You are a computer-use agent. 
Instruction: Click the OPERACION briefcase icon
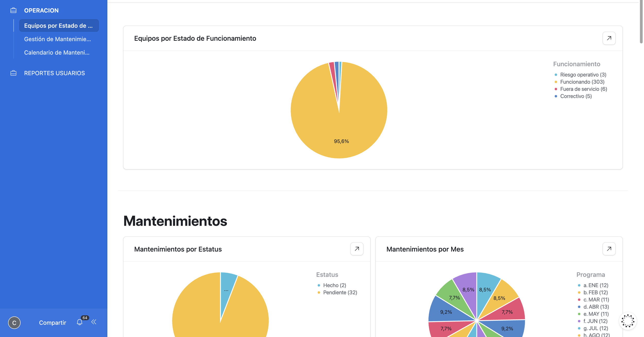13,10
